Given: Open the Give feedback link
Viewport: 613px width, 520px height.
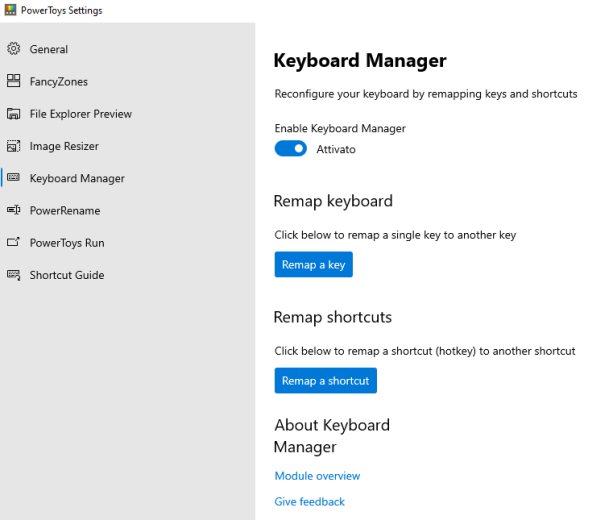Looking at the screenshot, I should [309, 502].
